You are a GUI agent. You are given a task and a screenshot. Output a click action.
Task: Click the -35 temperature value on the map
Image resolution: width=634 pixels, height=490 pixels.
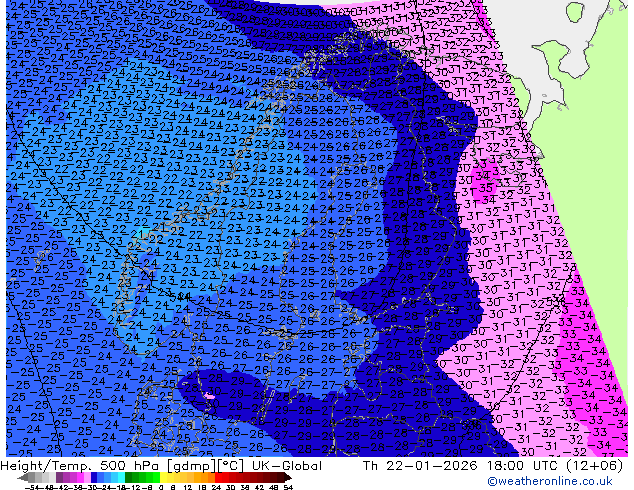(x=485, y=188)
